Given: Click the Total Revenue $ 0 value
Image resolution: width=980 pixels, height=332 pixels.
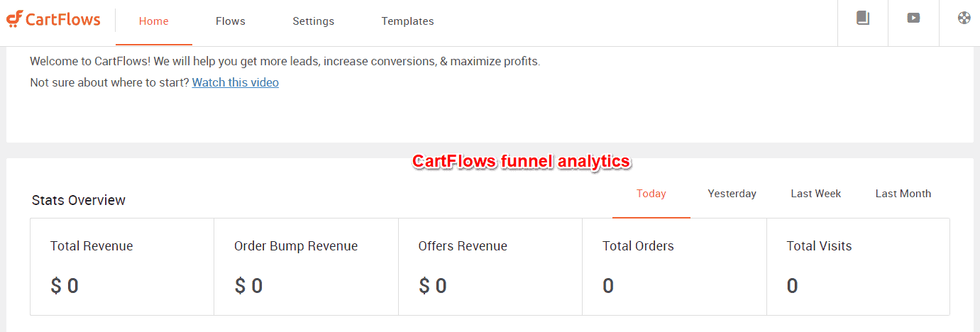Looking at the screenshot, I should (65, 286).
